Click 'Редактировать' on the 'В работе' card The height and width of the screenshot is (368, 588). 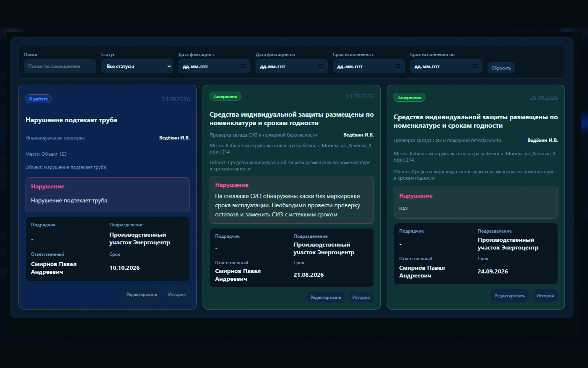coord(141,294)
